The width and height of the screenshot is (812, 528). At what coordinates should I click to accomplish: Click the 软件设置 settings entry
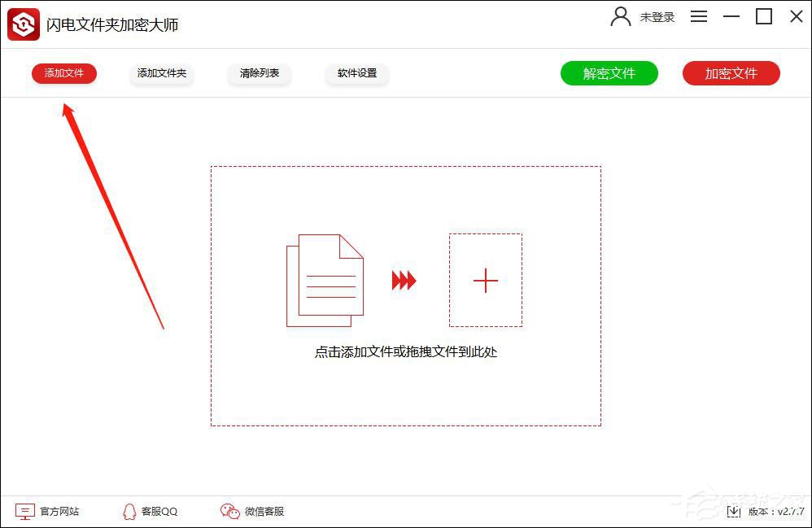356,73
